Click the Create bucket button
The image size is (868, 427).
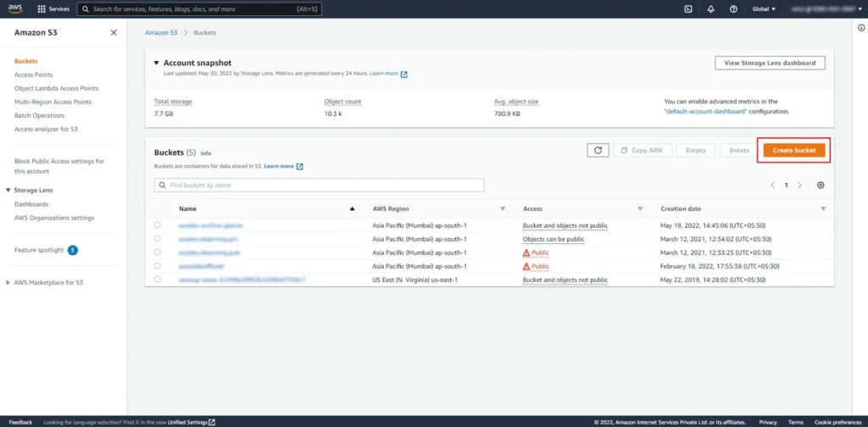[x=793, y=150]
